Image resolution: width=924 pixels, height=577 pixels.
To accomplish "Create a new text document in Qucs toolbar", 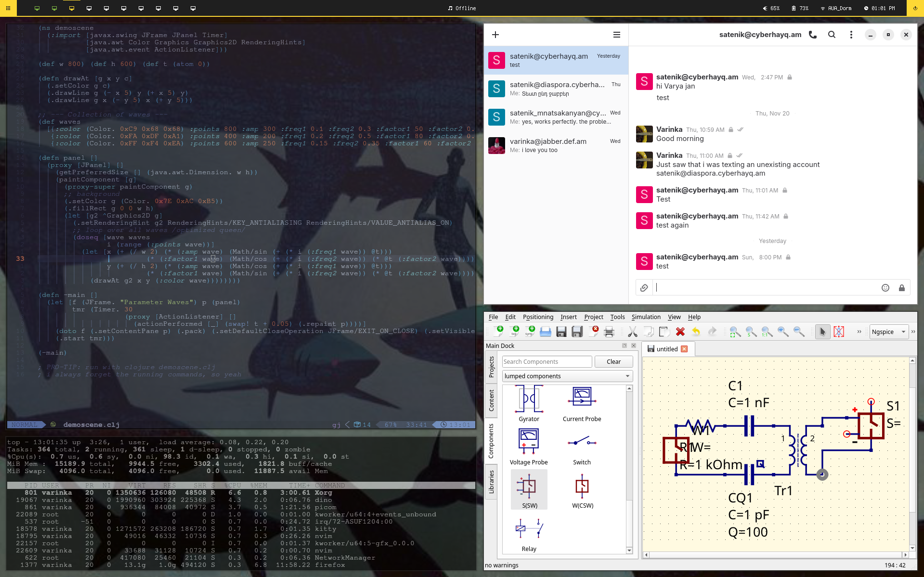I will [514, 332].
